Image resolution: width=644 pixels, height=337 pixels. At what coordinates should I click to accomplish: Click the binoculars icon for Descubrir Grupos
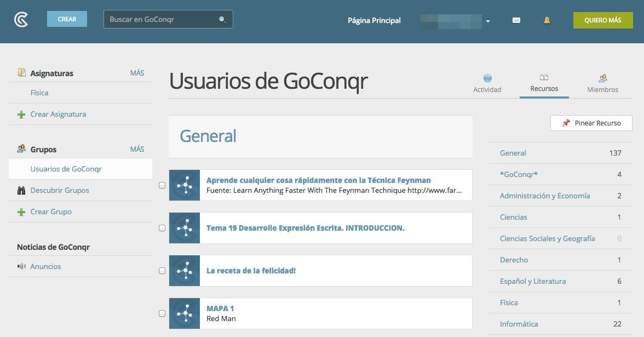point(21,190)
